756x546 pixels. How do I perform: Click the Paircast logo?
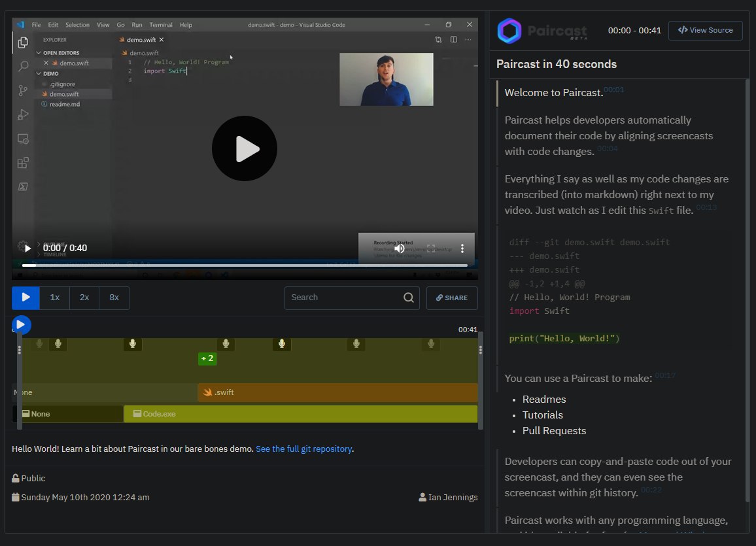pos(542,31)
